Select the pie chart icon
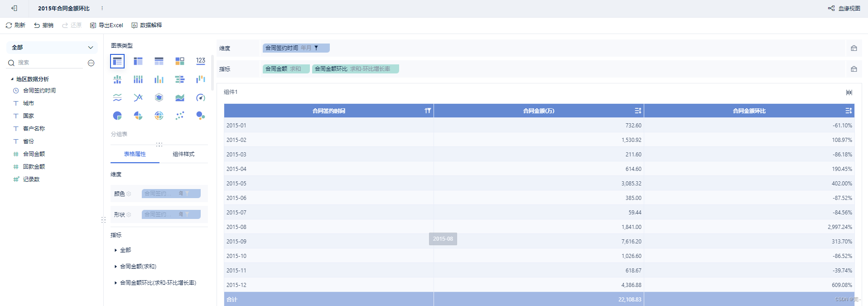 point(117,116)
